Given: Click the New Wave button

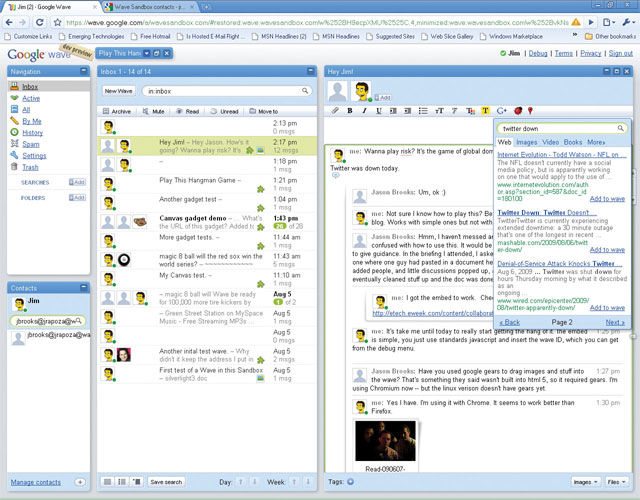Looking at the screenshot, I should click(118, 91).
